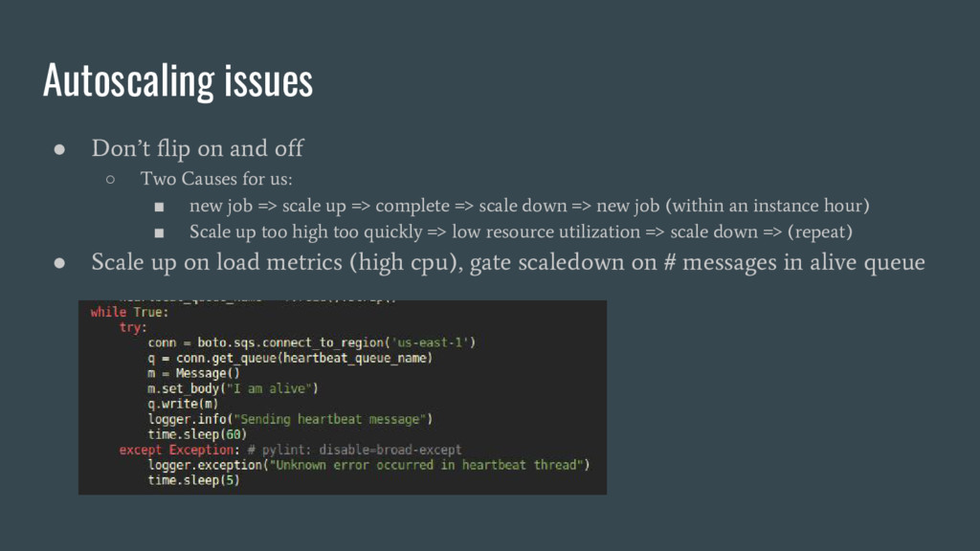
Task: Click the 'new job => scale up' line
Action: coord(529,206)
